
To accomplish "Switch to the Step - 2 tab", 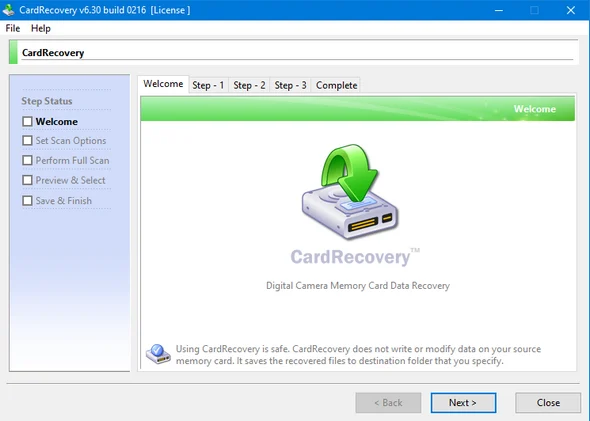I will (249, 85).
